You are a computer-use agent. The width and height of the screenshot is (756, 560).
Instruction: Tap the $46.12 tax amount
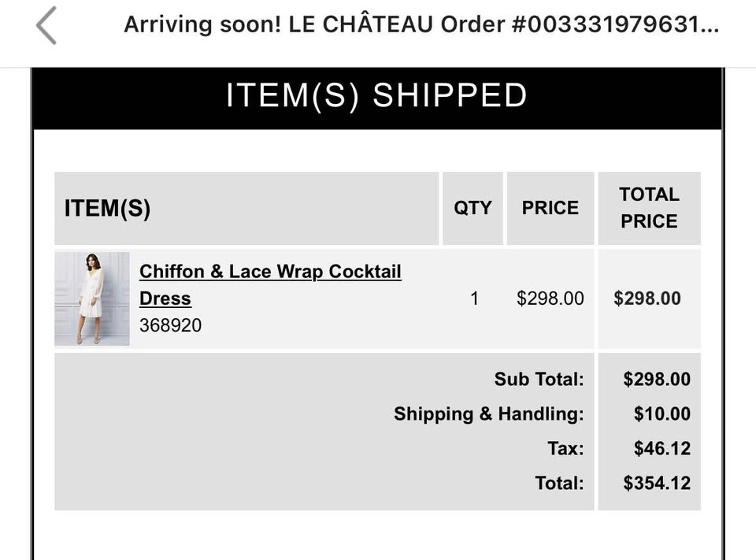(662, 449)
